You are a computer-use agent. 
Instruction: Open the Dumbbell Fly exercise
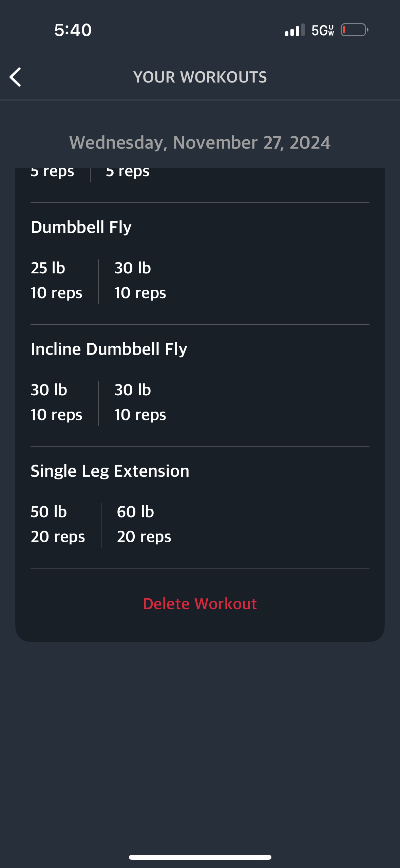point(81,227)
